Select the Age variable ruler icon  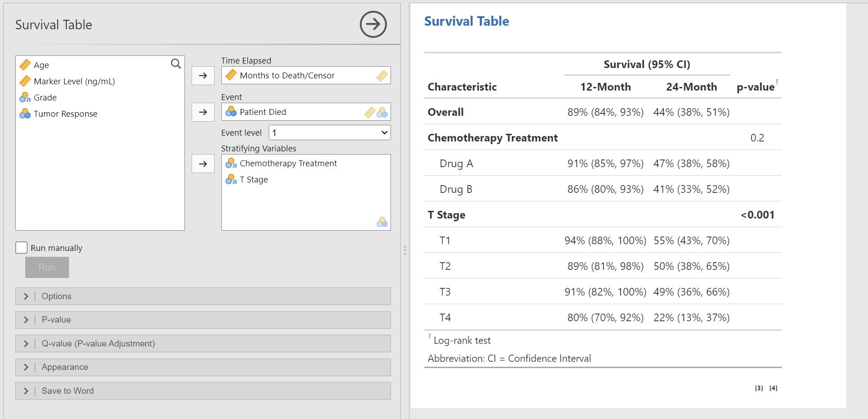click(x=25, y=65)
